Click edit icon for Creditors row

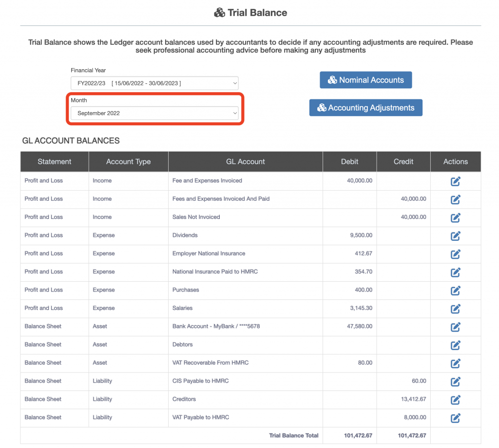point(455,400)
